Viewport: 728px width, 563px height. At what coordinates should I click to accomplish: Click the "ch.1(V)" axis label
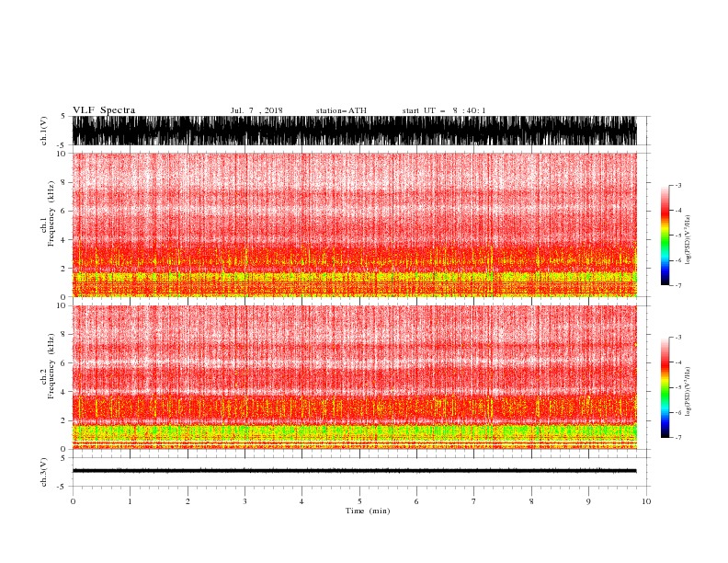click(x=44, y=131)
